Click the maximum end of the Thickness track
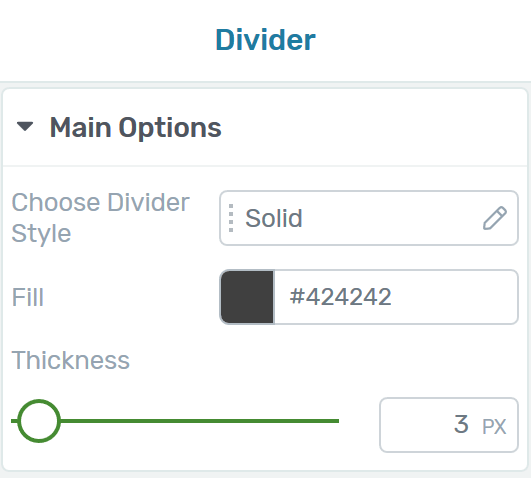 click(337, 421)
